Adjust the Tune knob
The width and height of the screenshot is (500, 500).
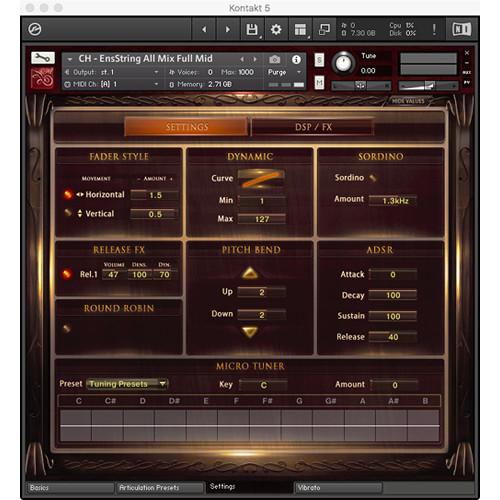tap(343, 63)
